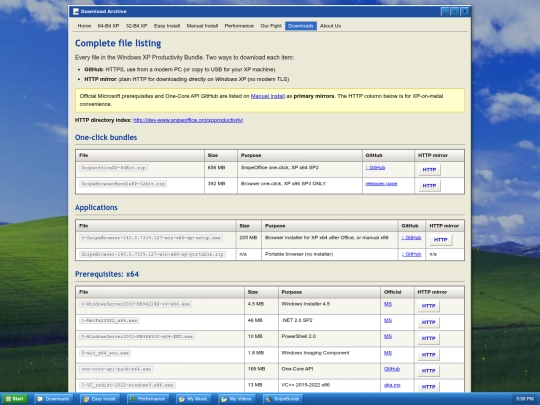The height and width of the screenshot is (405, 540).
Task: Open MS link for PowerShell 2.0
Action: 388,336
